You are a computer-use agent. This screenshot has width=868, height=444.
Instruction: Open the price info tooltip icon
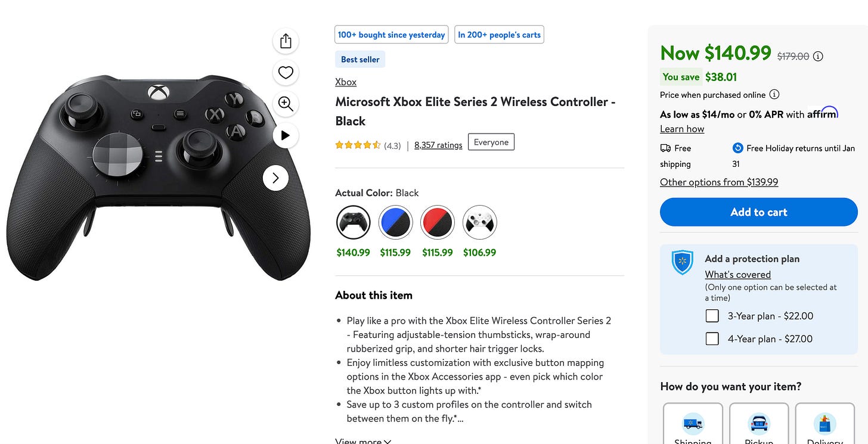(x=818, y=56)
